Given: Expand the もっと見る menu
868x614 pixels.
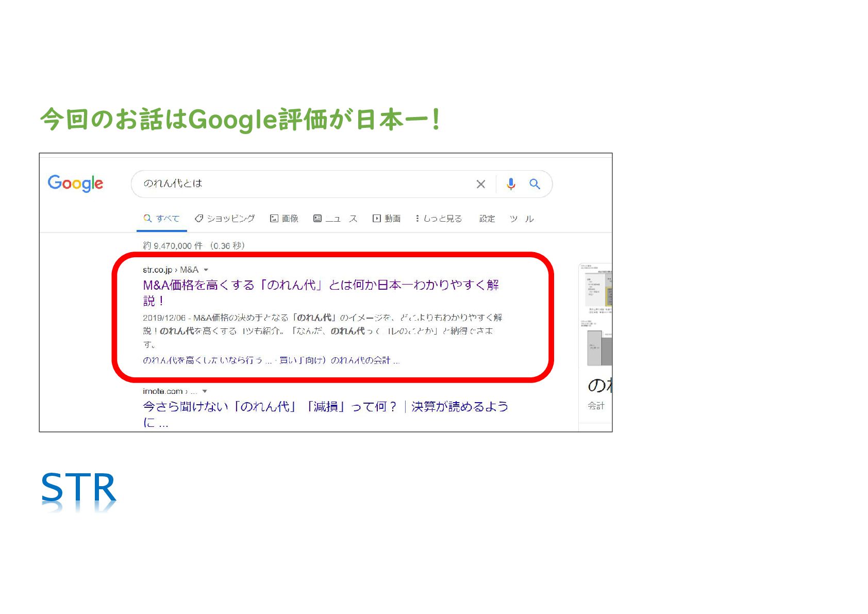Looking at the screenshot, I should pos(439,219).
